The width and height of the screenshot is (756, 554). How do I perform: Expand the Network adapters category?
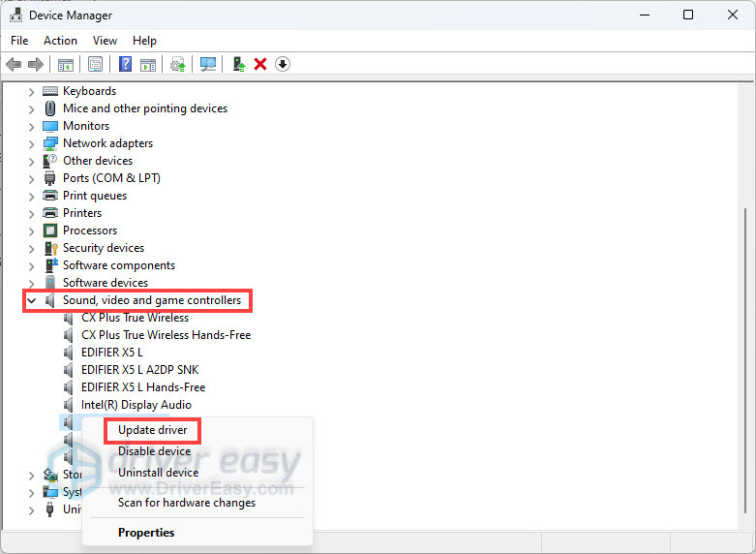[32, 143]
